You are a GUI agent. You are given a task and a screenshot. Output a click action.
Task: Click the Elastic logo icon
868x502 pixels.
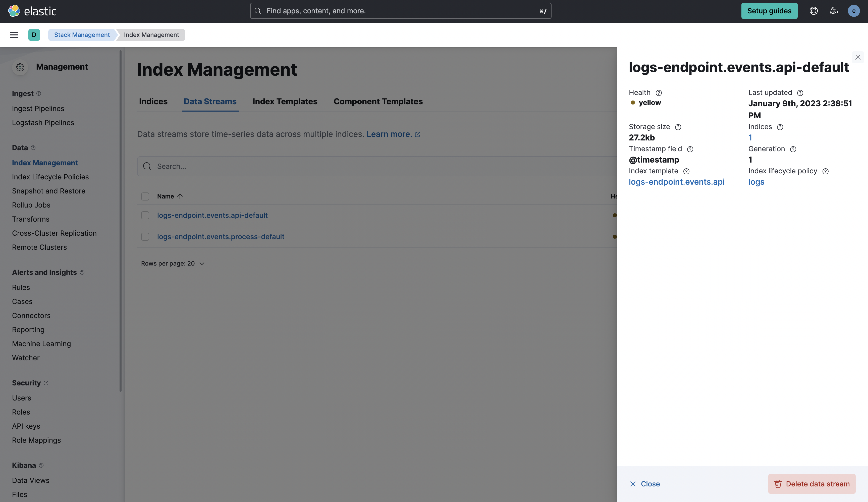14,11
